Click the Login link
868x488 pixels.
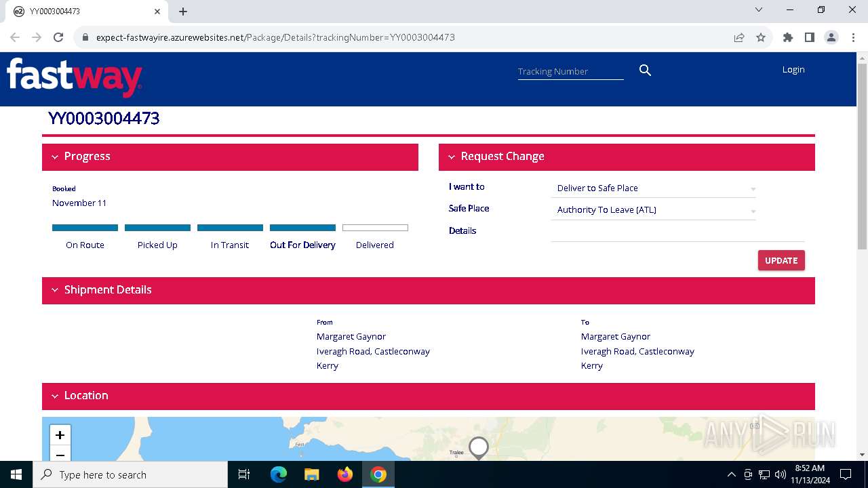tap(793, 69)
